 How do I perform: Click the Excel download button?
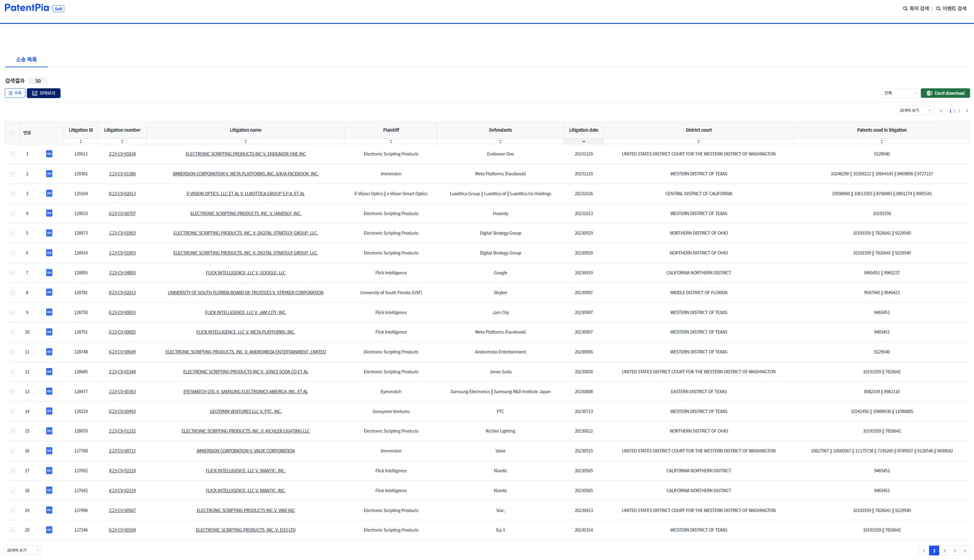pyautogui.click(x=945, y=93)
